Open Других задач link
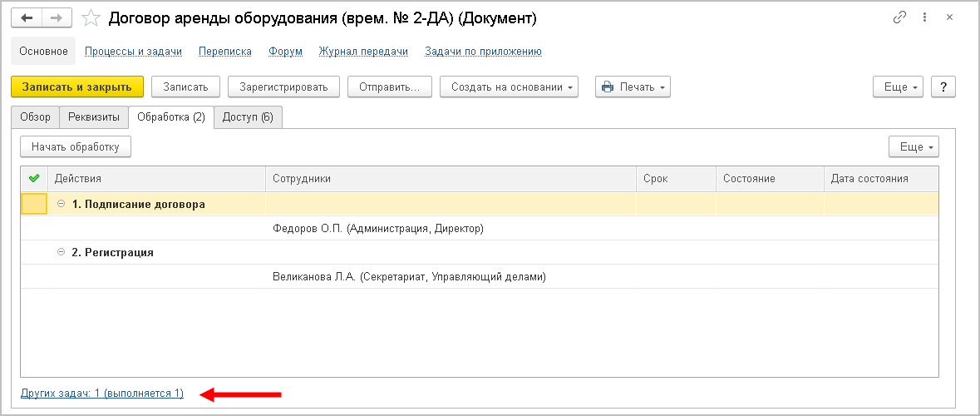This screenshot has height=416, width=980. 101,394
